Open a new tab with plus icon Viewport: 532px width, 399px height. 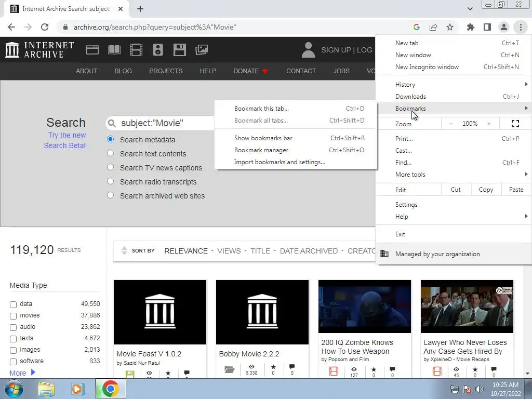click(140, 9)
